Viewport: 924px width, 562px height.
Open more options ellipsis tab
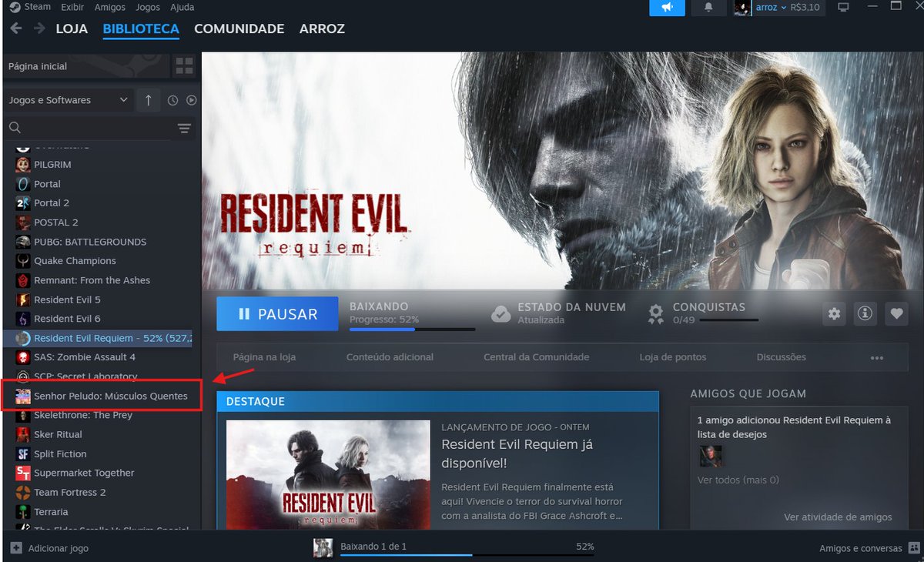click(x=876, y=357)
